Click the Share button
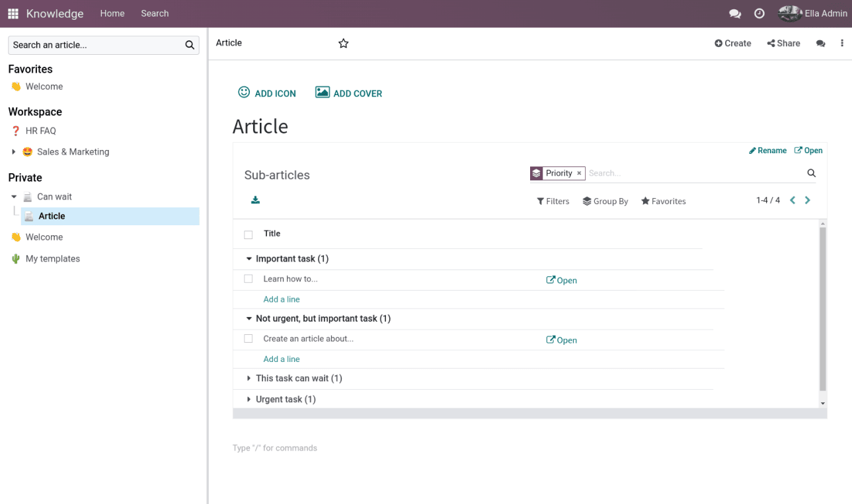 (x=783, y=44)
